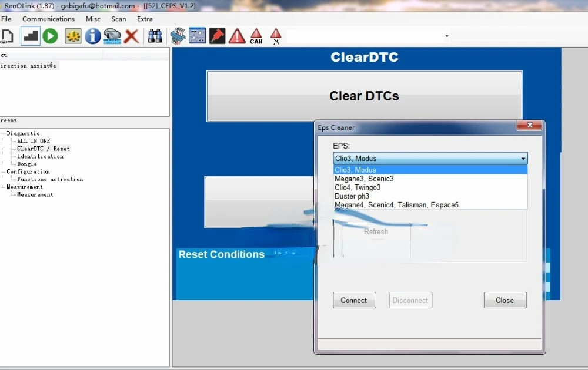Click the CAN warning triangle icon
588x370 pixels.
click(x=256, y=36)
